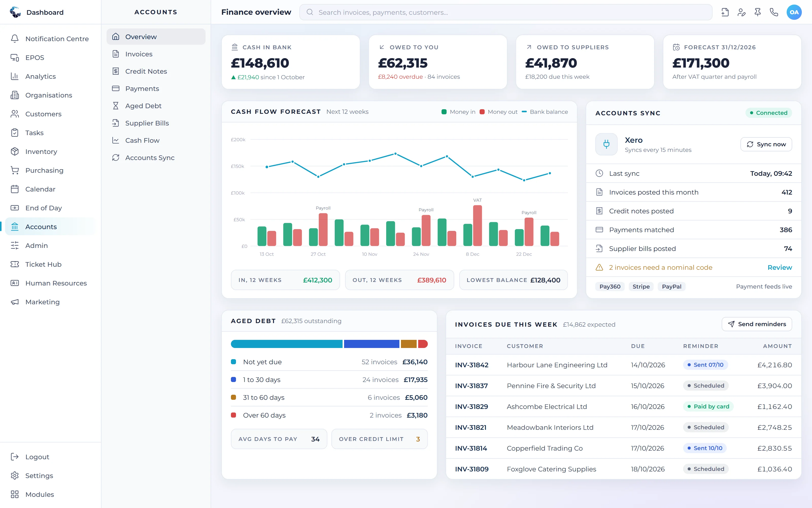Click the PayPal feed chip

(x=671, y=287)
